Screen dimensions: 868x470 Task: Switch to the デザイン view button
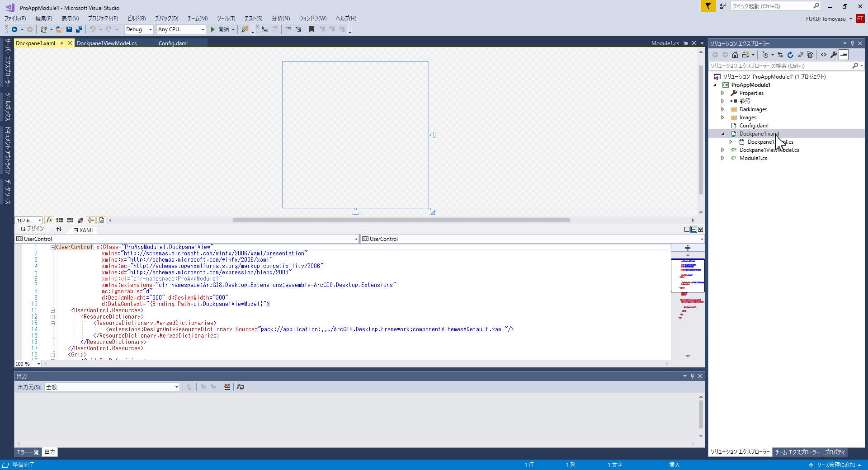coord(32,229)
